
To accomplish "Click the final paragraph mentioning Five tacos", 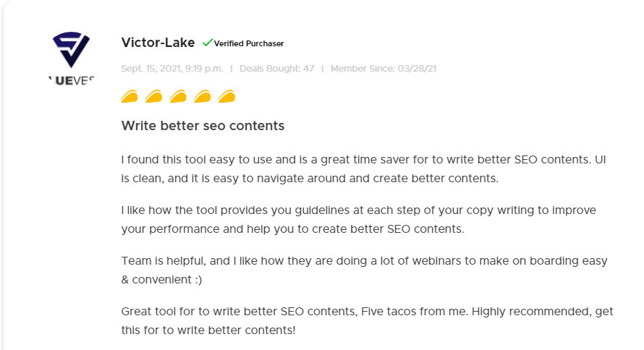I will point(367,320).
